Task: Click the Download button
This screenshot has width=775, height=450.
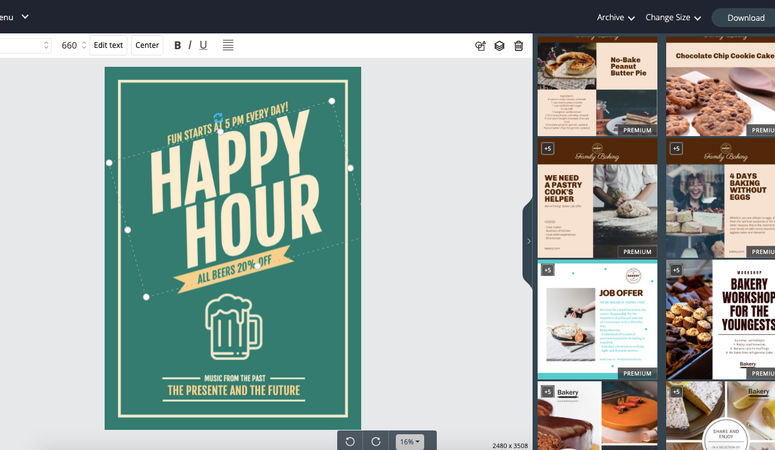Action: [x=745, y=17]
